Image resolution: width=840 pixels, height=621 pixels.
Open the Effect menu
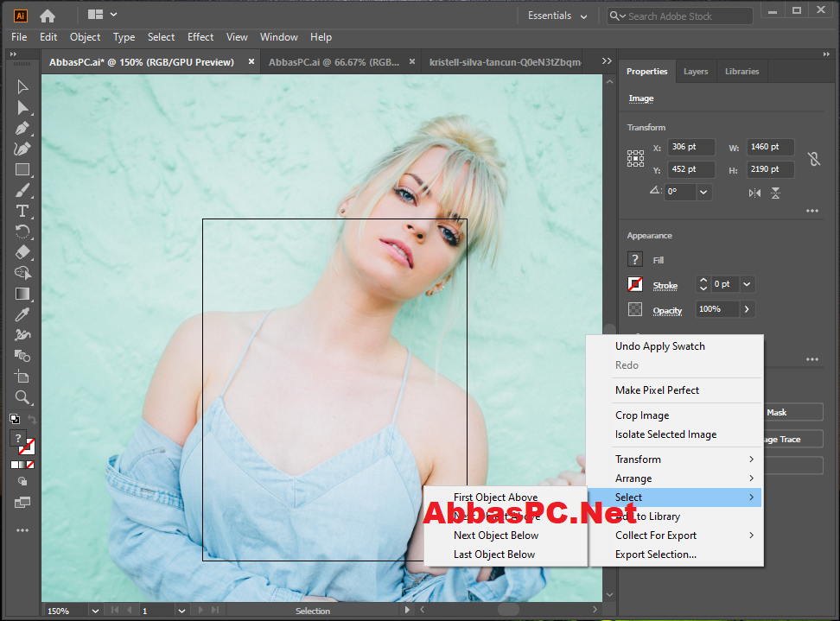point(200,37)
